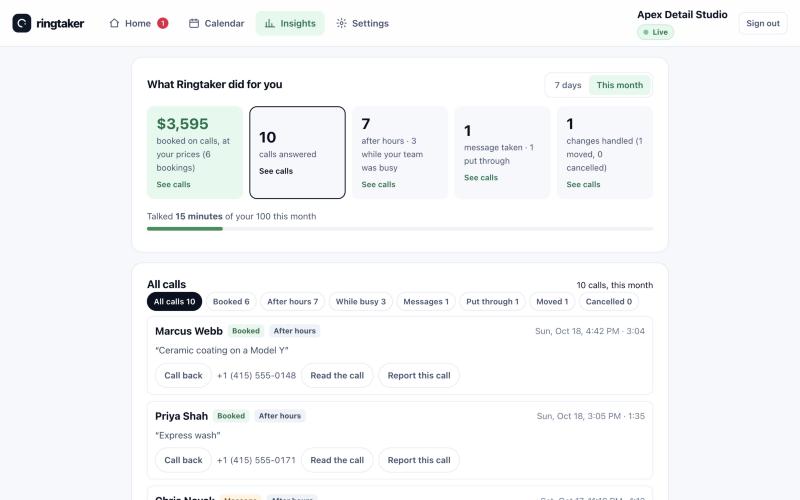
Task: Click "10 calls, this month" summary text
Action: click(x=615, y=285)
